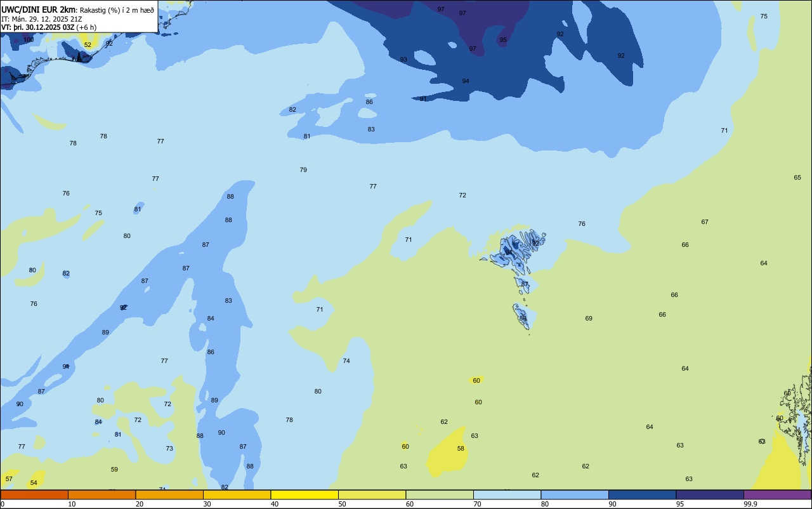Select the purple legend swatch above 99.9

(x=777, y=494)
